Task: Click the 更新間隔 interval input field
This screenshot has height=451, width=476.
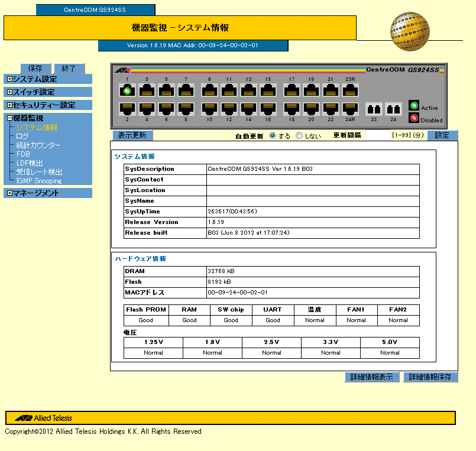Action: pos(377,135)
